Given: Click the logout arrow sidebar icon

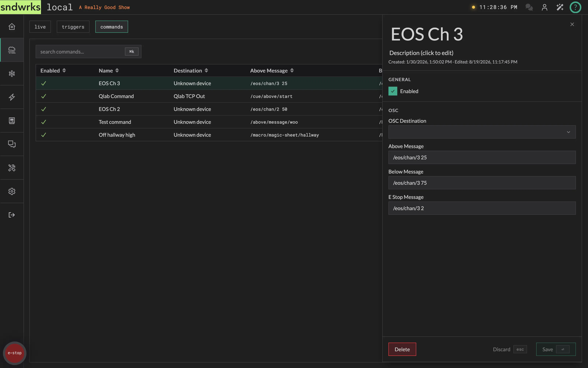Looking at the screenshot, I should [x=12, y=215].
